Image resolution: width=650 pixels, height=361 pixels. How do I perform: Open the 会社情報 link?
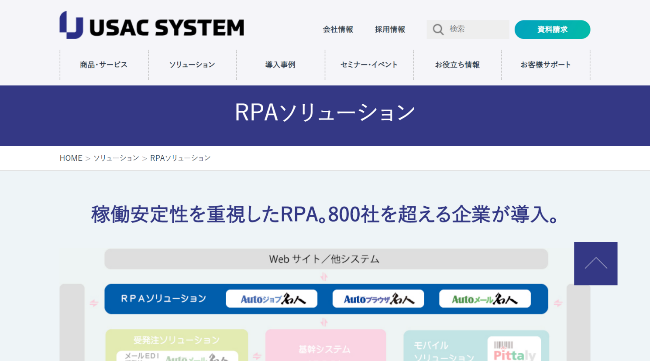(338, 29)
